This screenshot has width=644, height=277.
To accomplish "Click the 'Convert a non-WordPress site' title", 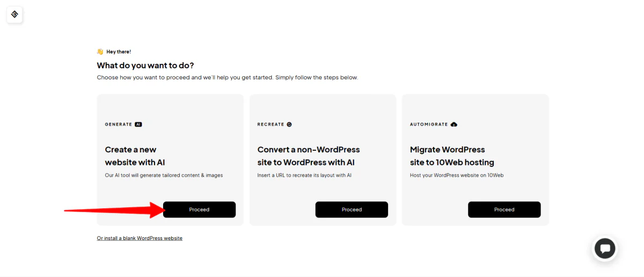I will 309,156.
